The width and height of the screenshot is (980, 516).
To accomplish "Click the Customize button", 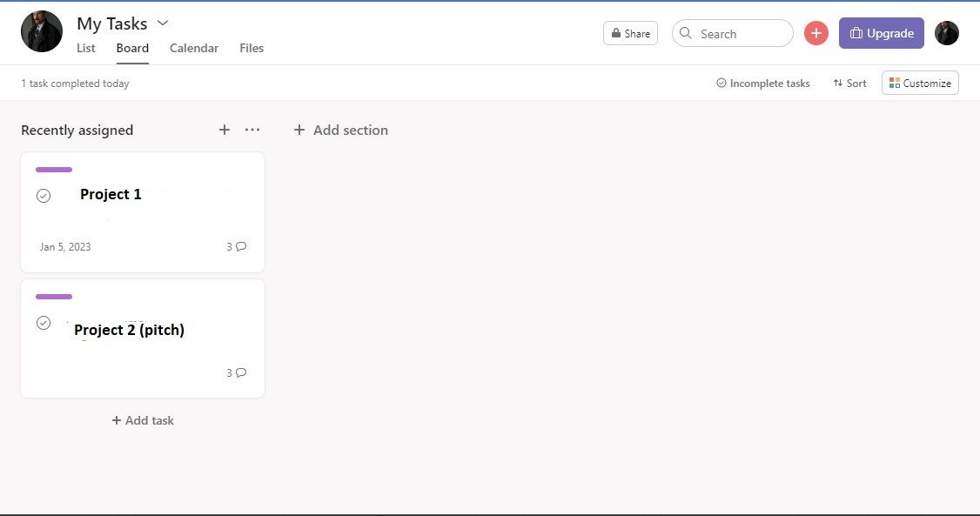I will (x=920, y=83).
